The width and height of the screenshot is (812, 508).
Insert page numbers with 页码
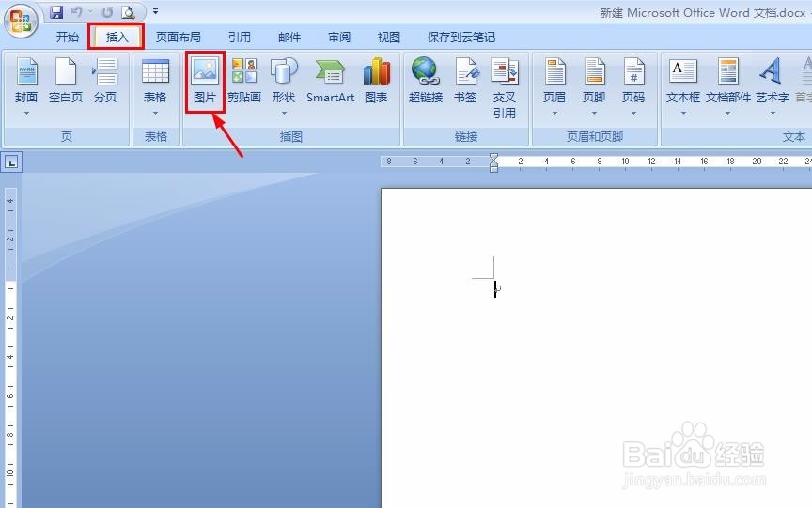pos(633,80)
